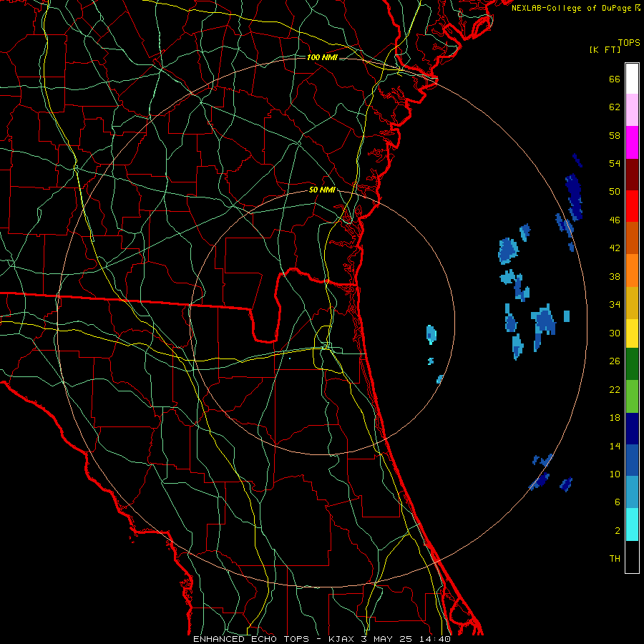The image size is (644, 644).
Task: Click the '18' scale value
Action: (615, 418)
